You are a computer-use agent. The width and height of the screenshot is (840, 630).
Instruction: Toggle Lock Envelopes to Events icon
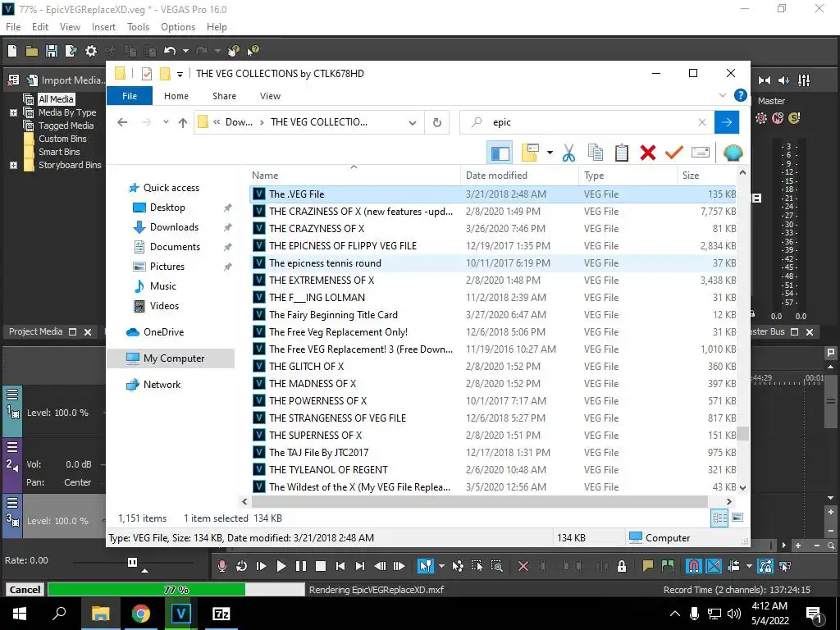click(x=765, y=566)
